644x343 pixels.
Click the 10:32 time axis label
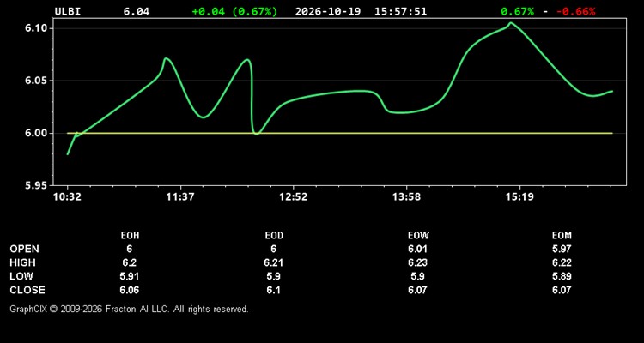[x=67, y=197]
